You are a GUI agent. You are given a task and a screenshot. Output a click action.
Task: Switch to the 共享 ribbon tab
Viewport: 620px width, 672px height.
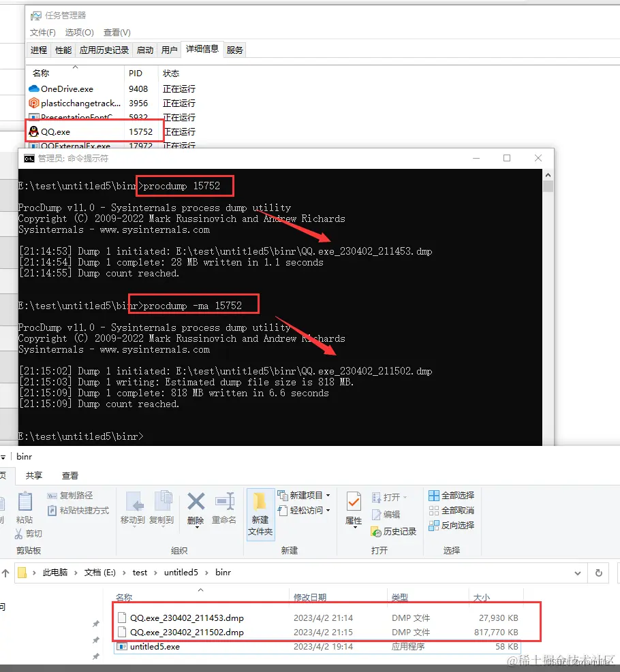point(34,475)
